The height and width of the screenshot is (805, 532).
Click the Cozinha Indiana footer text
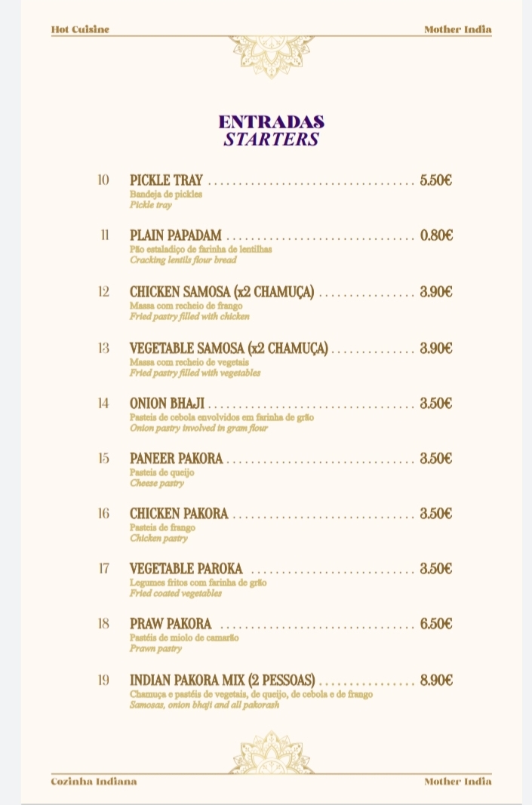[x=94, y=781]
